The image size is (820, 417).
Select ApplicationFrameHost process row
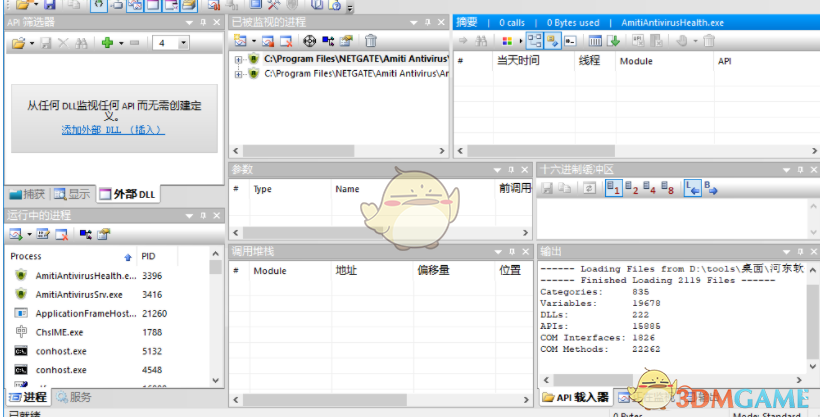click(x=107, y=313)
